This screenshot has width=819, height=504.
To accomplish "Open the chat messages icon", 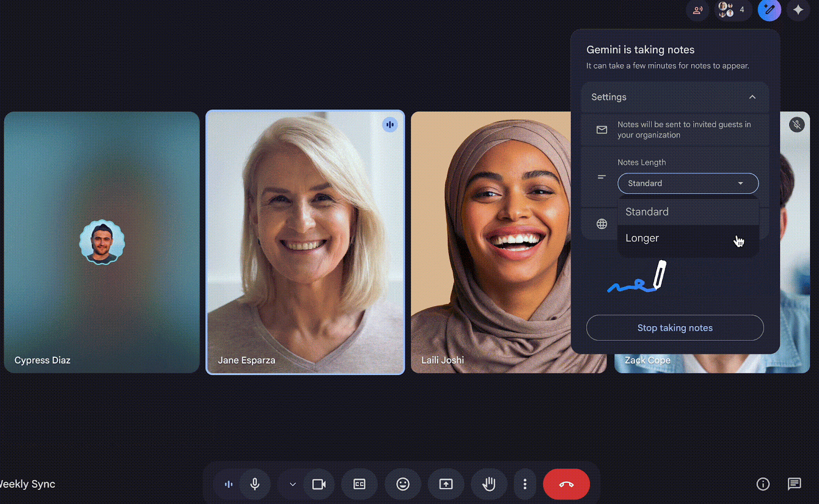I will click(x=794, y=484).
